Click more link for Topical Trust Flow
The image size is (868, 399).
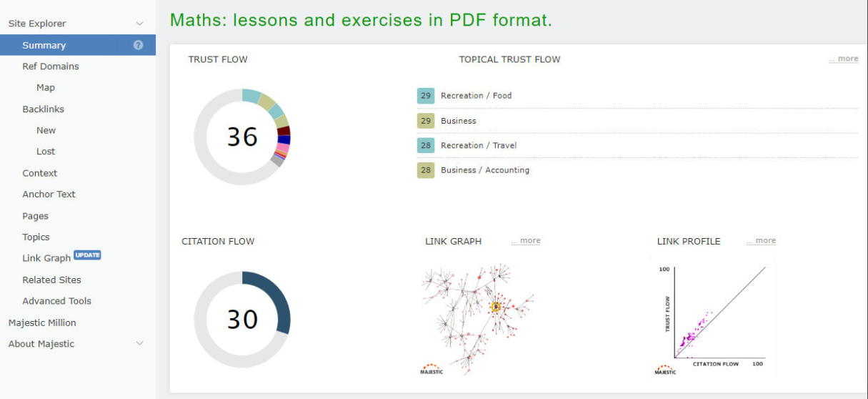[x=844, y=59]
